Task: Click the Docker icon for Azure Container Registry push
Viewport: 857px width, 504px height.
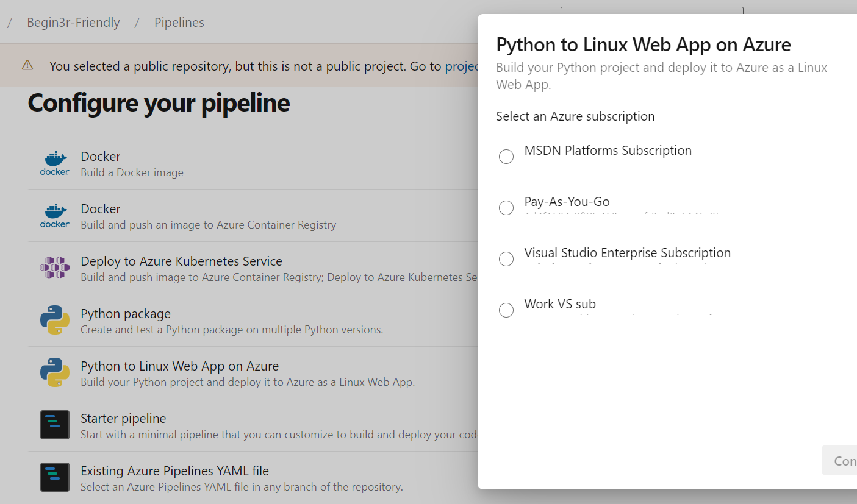Action: click(x=55, y=216)
